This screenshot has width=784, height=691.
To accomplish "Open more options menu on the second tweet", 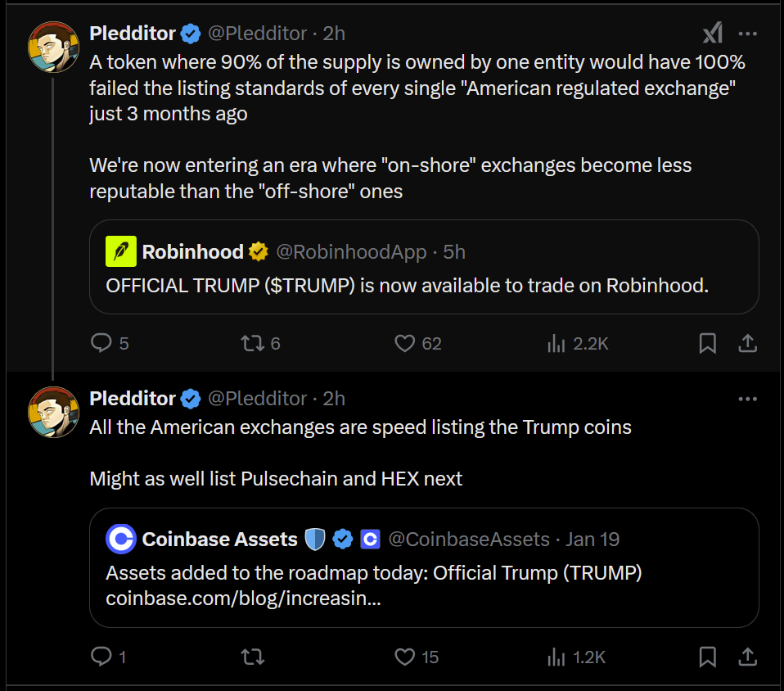I will [747, 399].
